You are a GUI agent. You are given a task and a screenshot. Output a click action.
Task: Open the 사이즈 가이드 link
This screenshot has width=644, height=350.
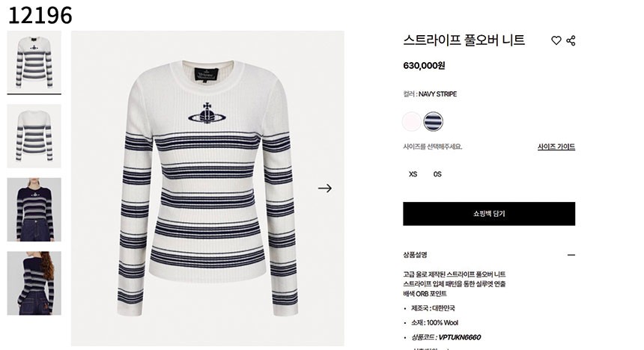(x=556, y=147)
